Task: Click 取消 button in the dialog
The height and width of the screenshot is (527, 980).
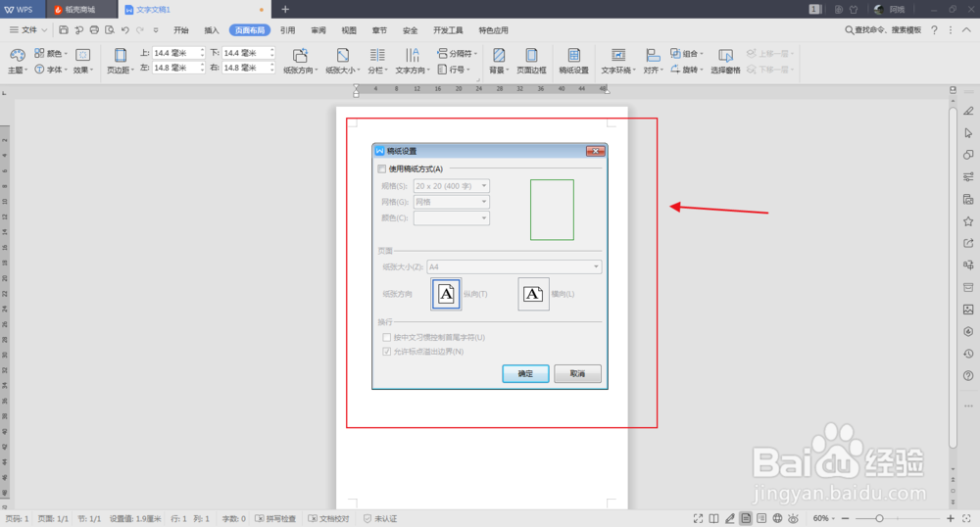Action: tap(577, 373)
